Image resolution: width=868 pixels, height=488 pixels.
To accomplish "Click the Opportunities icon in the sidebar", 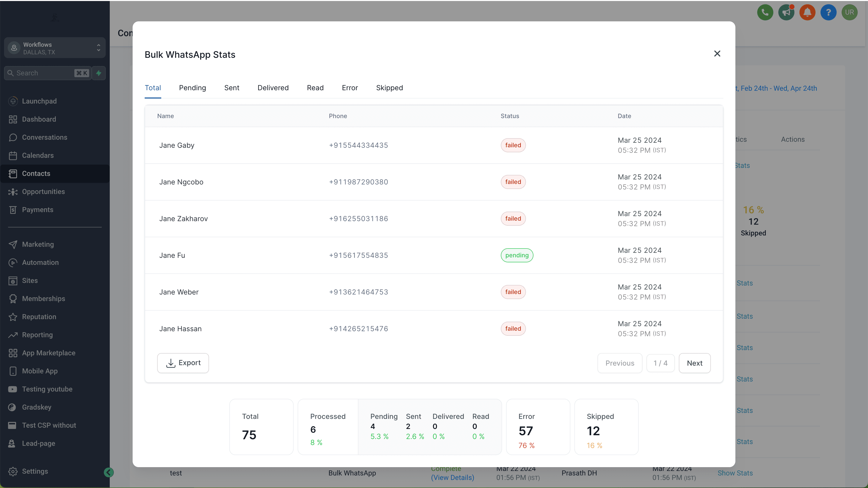I will point(13,191).
